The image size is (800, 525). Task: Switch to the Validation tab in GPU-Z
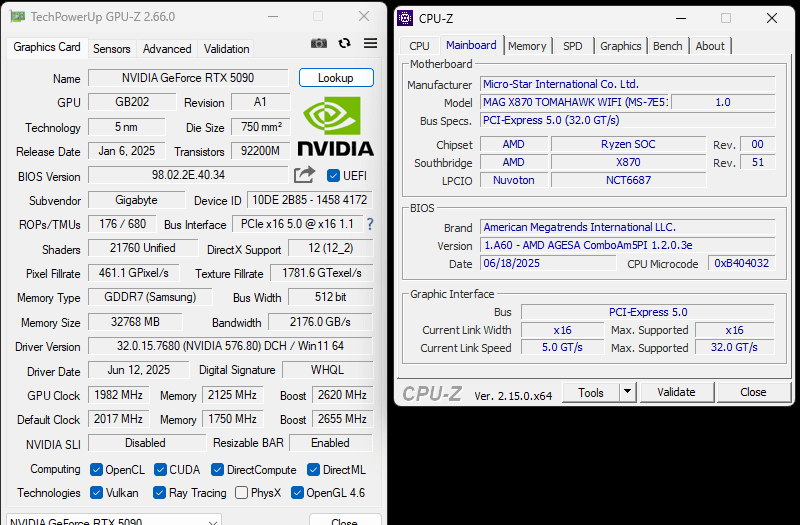pos(227,48)
